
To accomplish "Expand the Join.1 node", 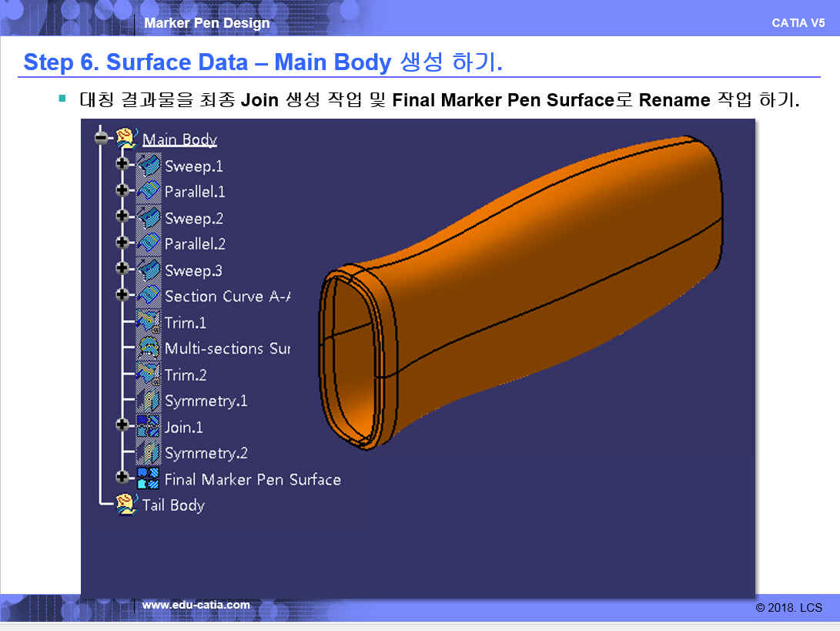I will click(x=121, y=425).
